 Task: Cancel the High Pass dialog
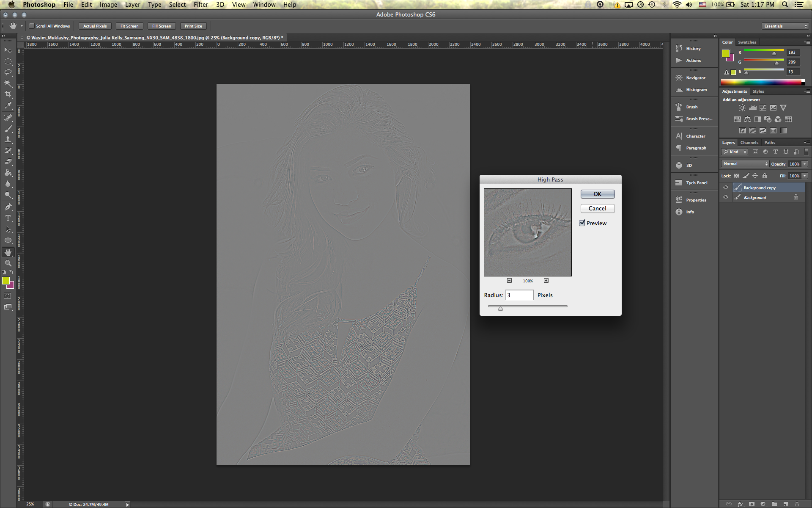coord(598,208)
